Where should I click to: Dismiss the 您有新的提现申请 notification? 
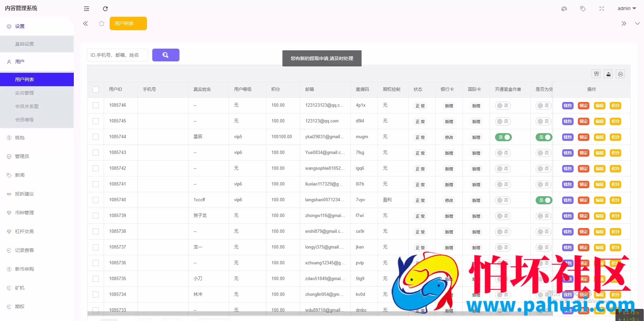point(322,58)
